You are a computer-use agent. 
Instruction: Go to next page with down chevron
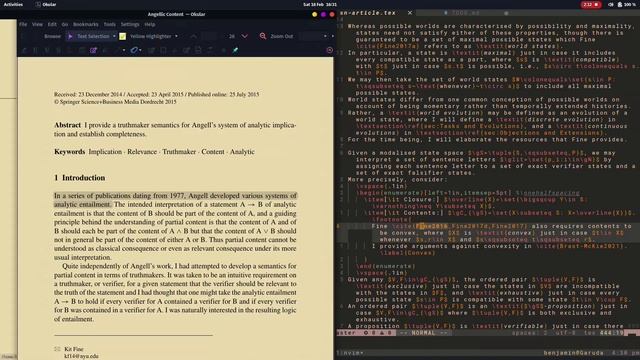click(244, 36)
